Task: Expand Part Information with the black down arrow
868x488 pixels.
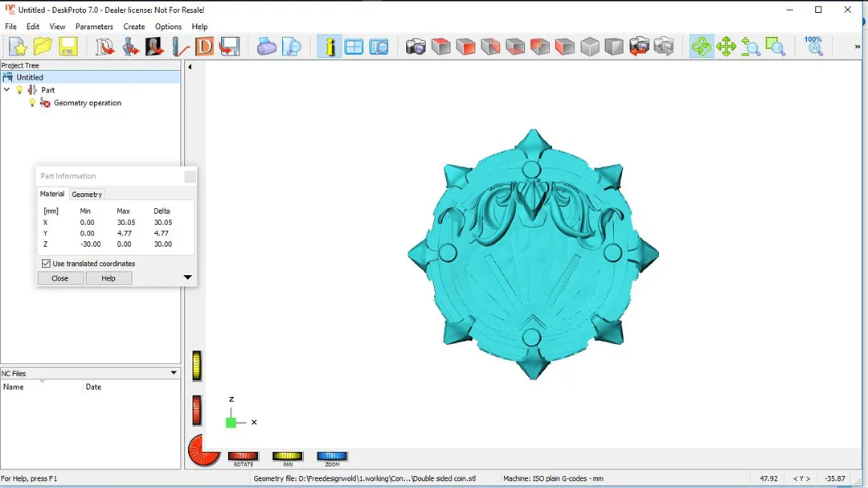Action: (x=187, y=277)
